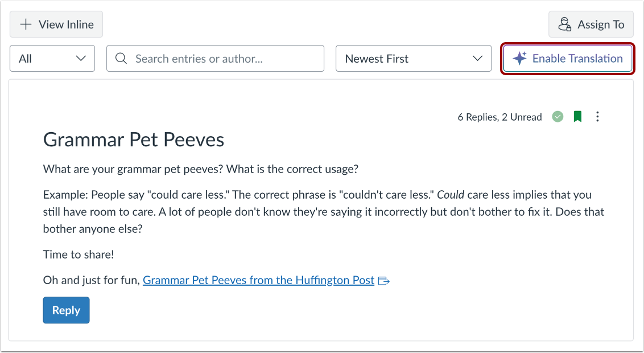Screen dimensions: 644x353
Task: Switch to View Inline mode
Action: coord(56,24)
